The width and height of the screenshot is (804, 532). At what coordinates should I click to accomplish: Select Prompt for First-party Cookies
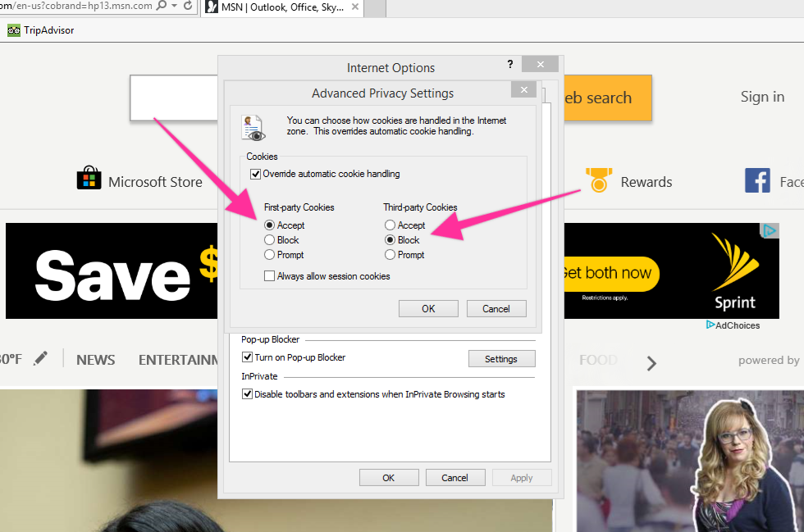(269, 254)
